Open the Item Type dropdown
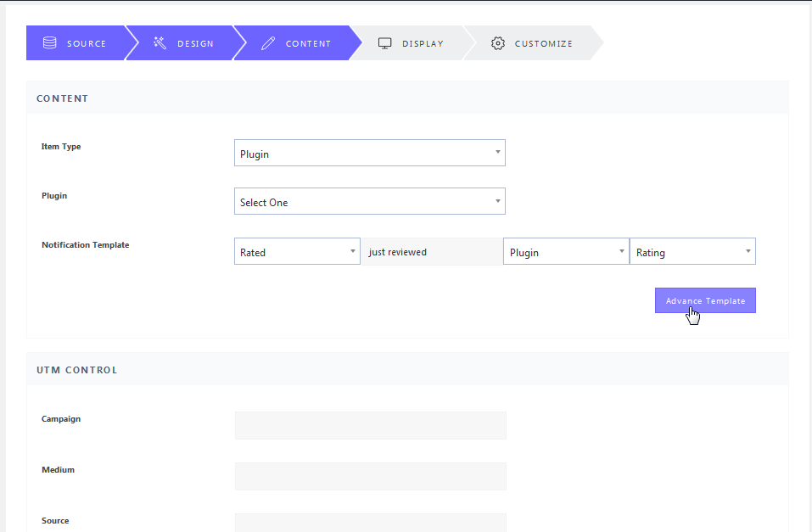 [370, 153]
